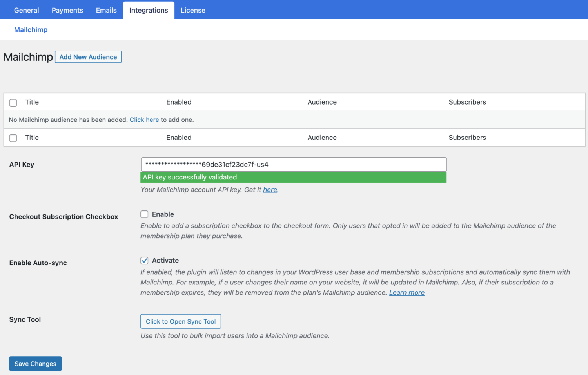The image size is (588, 375).
Task: Switch to the Payments tab
Action: coord(67,10)
